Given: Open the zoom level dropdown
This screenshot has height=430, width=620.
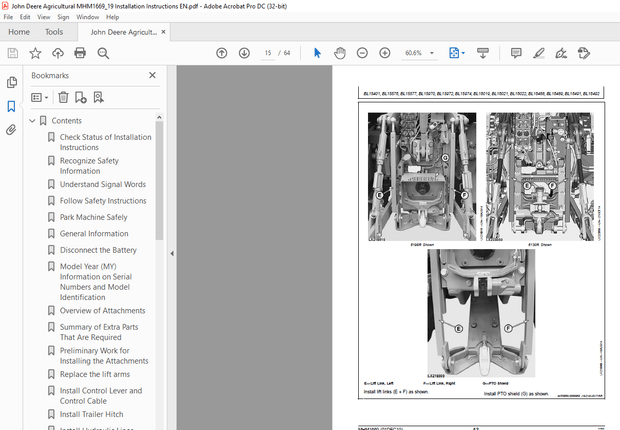Looking at the screenshot, I should 432,53.
